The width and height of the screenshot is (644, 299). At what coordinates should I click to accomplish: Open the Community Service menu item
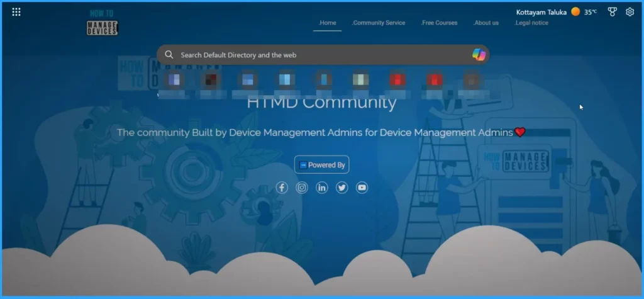tap(378, 23)
